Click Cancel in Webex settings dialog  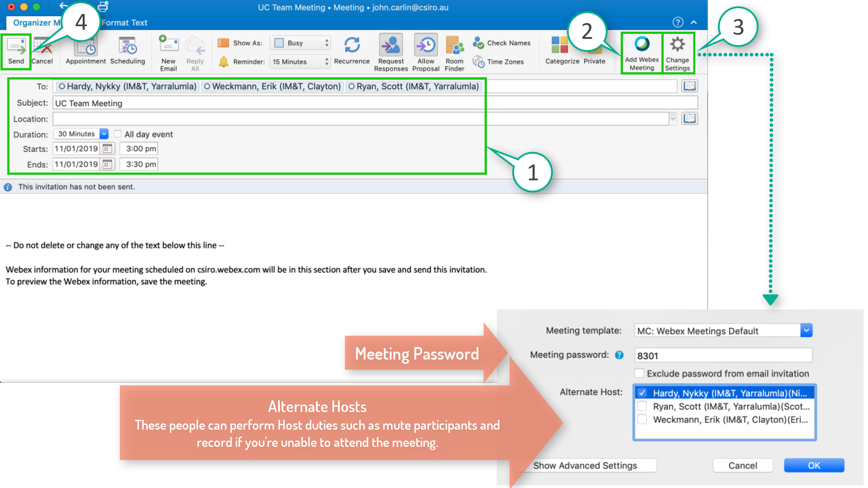point(743,465)
